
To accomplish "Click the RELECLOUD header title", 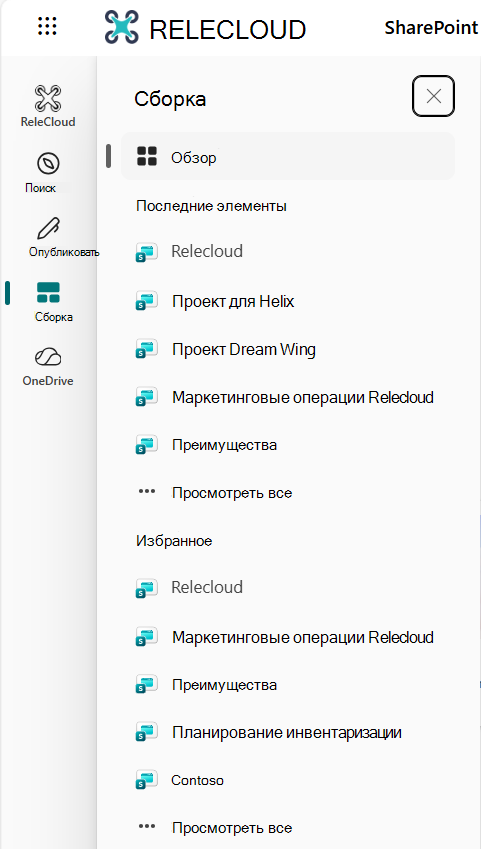I will 228,29.
